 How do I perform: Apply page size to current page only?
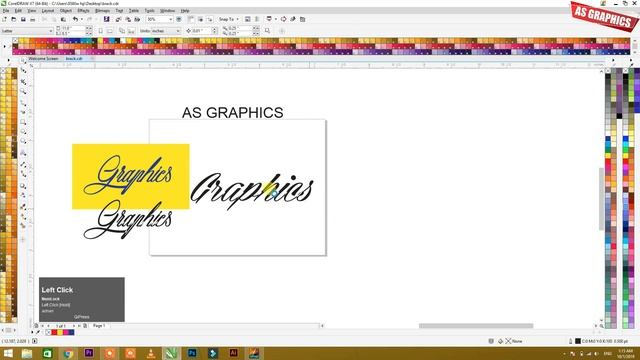coord(131,31)
